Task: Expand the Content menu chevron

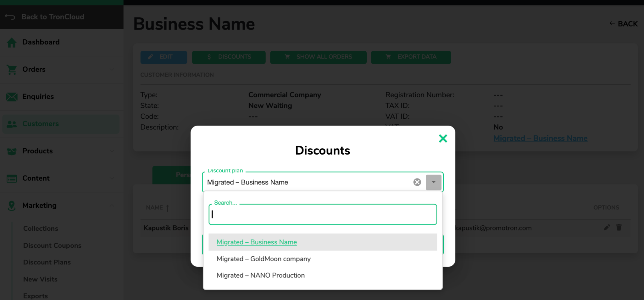Action: 112,178
